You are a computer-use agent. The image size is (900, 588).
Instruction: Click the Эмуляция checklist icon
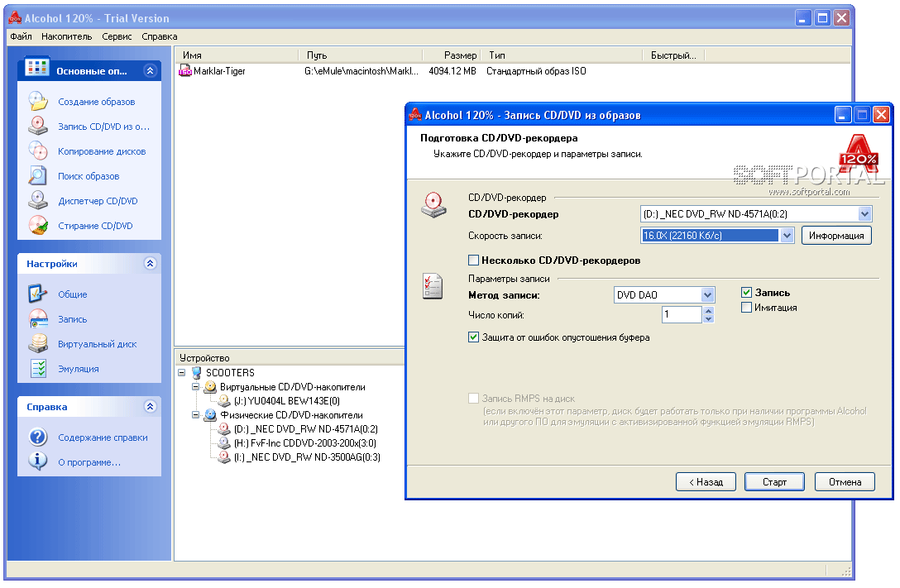point(38,368)
